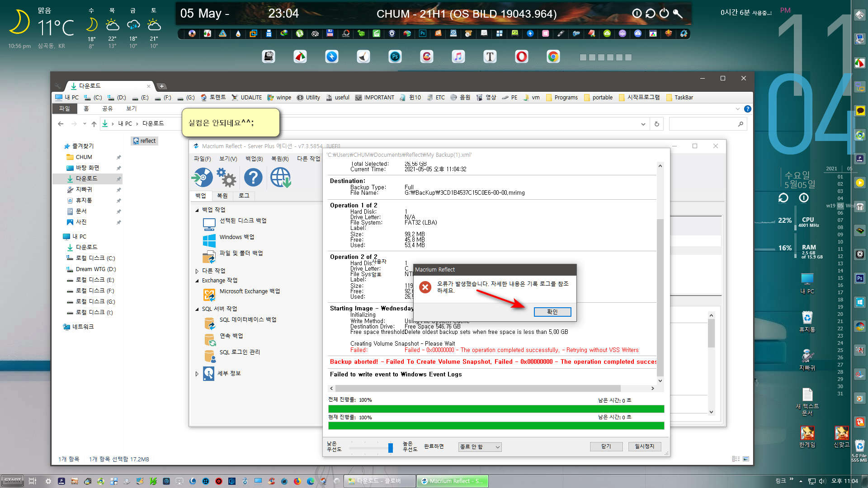Select 로컬 디스크 (C:) drive
Viewport: 868px width, 488px height.
click(x=95, y=258)
